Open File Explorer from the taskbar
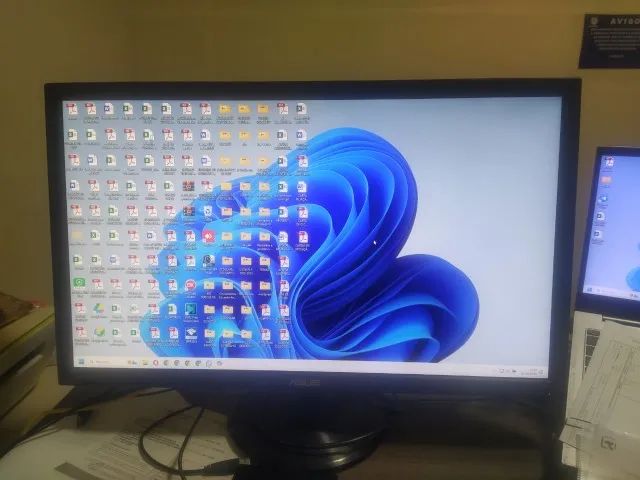640x480 pixels. tap(145, 362)
